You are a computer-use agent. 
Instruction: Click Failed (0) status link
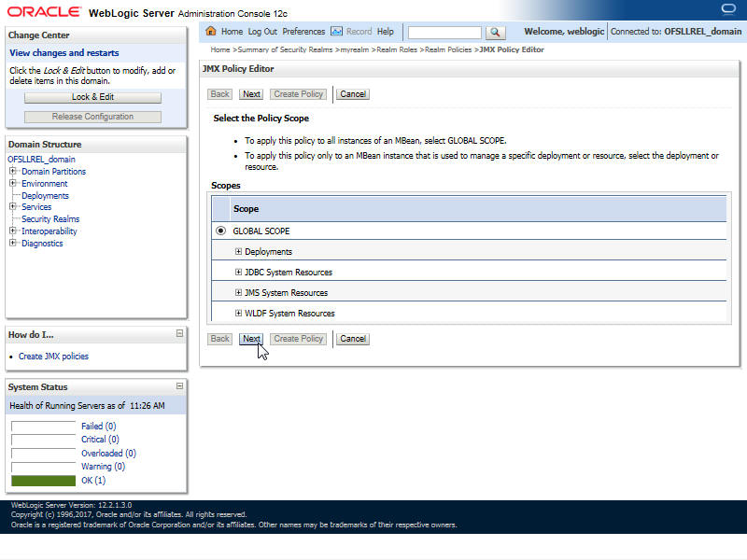(99, 427)
